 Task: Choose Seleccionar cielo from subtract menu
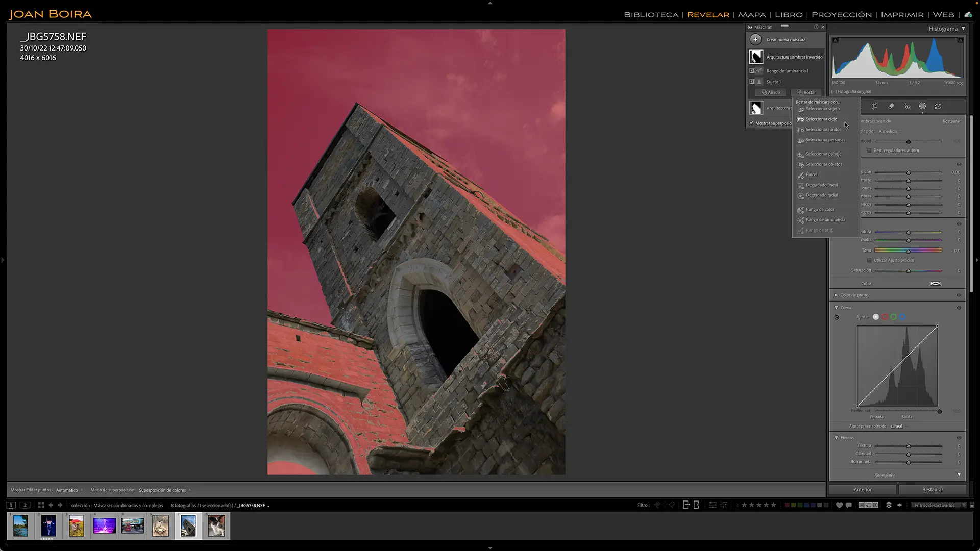tap(825, 119)
